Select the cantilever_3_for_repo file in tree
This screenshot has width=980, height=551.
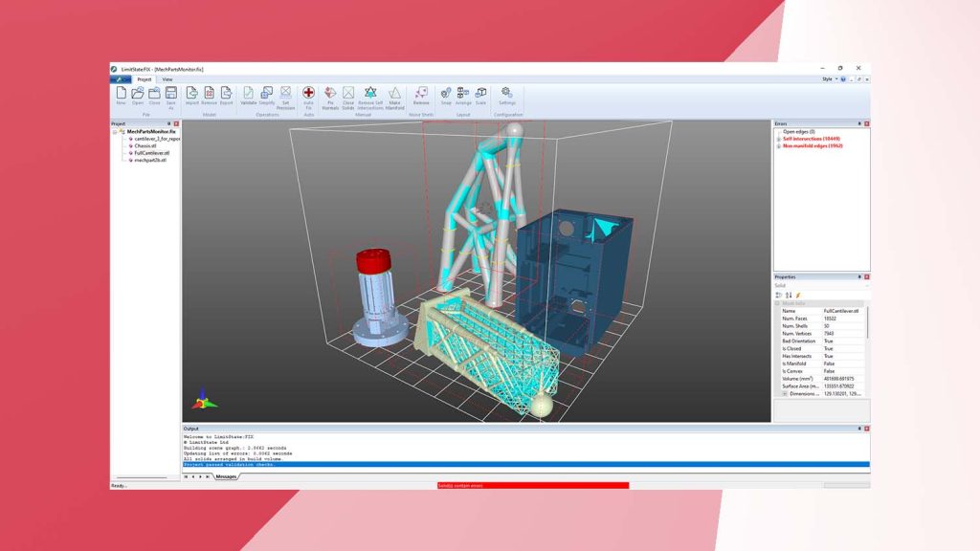pyautogui.click(x=157, y=139)
